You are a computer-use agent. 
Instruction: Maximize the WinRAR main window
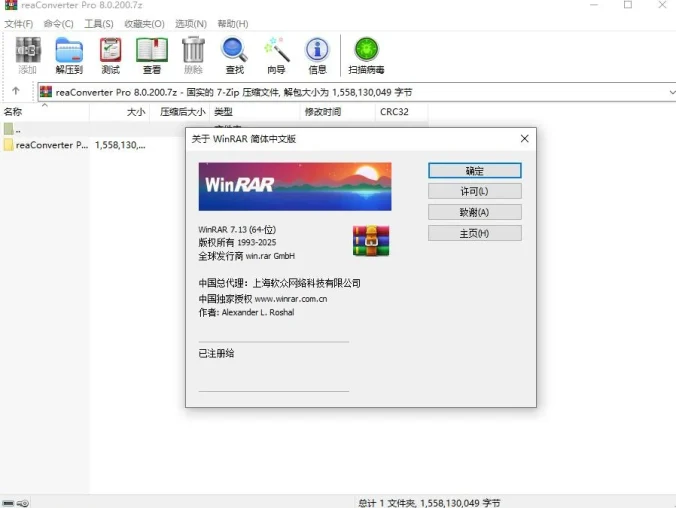point(628,5)
